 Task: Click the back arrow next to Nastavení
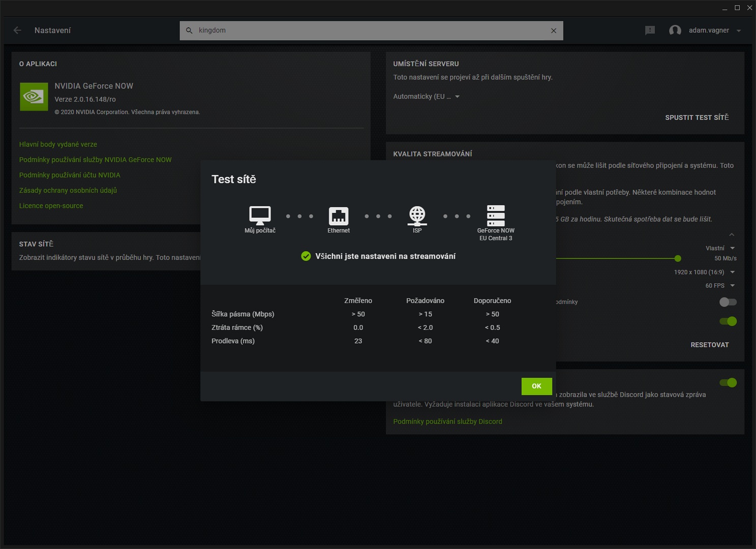pos(17,30)
